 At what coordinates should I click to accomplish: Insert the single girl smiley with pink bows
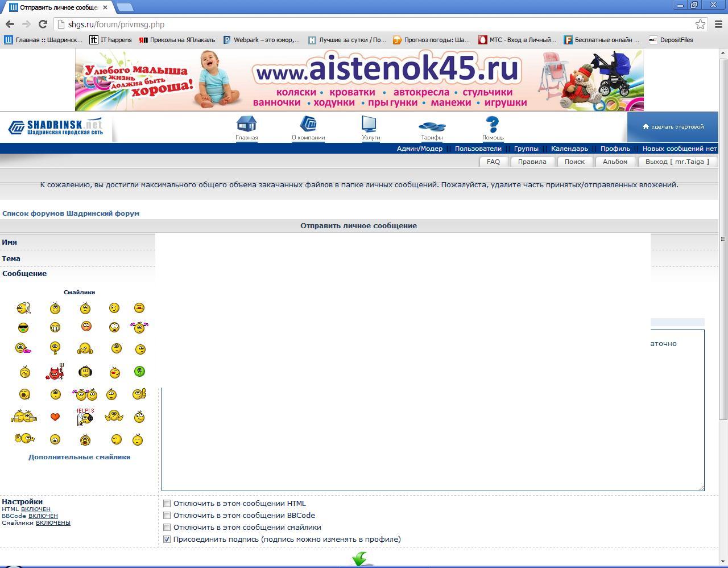pyautogui.click(x=139, y=327)
